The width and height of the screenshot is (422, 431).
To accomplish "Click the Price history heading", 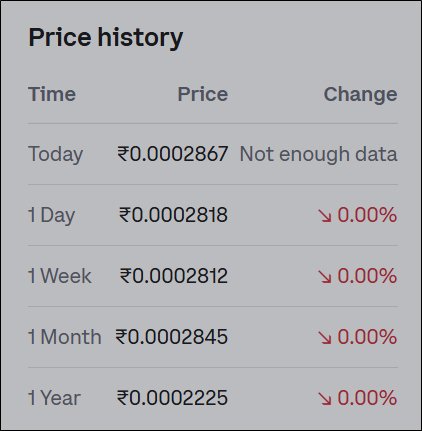I will point(106,37).
